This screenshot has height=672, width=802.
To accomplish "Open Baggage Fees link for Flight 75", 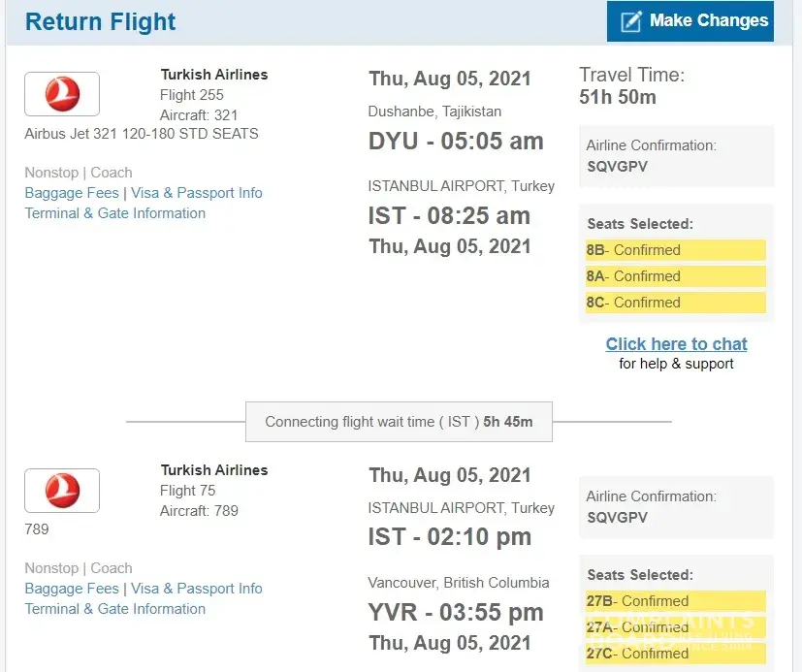I will click(72, 589).
